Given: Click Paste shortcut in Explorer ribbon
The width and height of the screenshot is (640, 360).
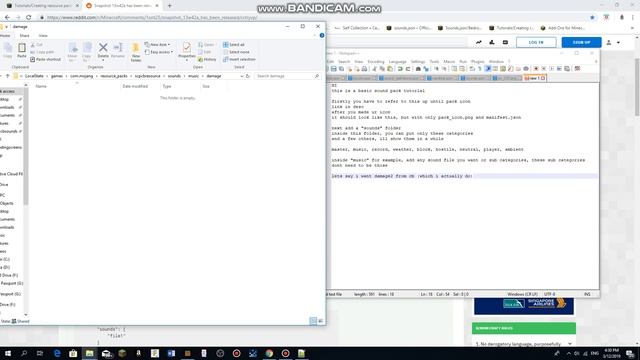Looking at the screenshot, I should point(45,60).
